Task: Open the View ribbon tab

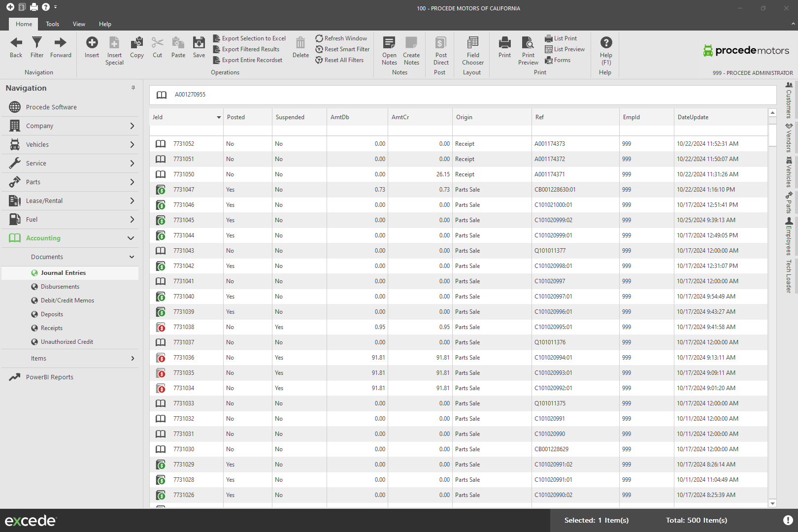Action: tap(79, 24)
